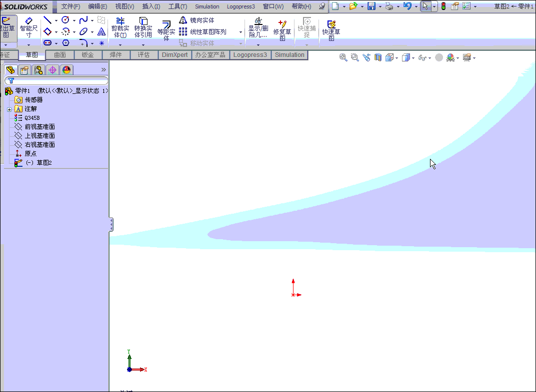Select the sketch Point tool
Screen dimensions: 536x392
(101, 43)
